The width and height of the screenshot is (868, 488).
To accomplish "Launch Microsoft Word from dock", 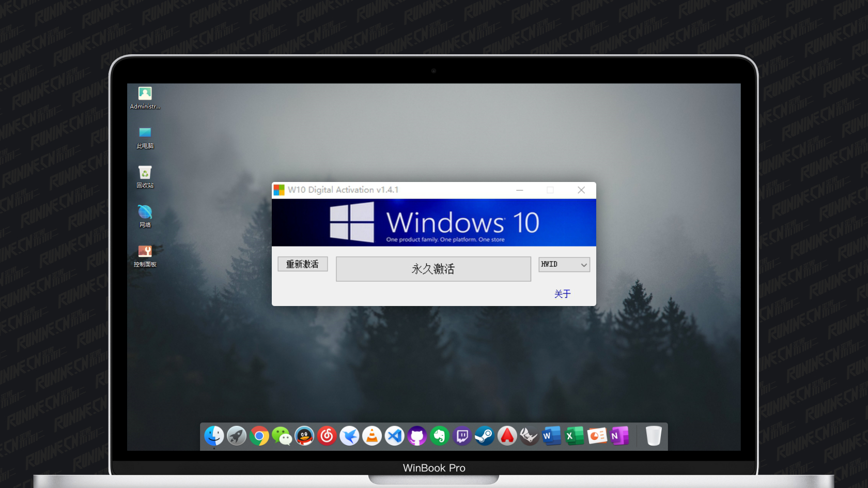I will (552, 436).
